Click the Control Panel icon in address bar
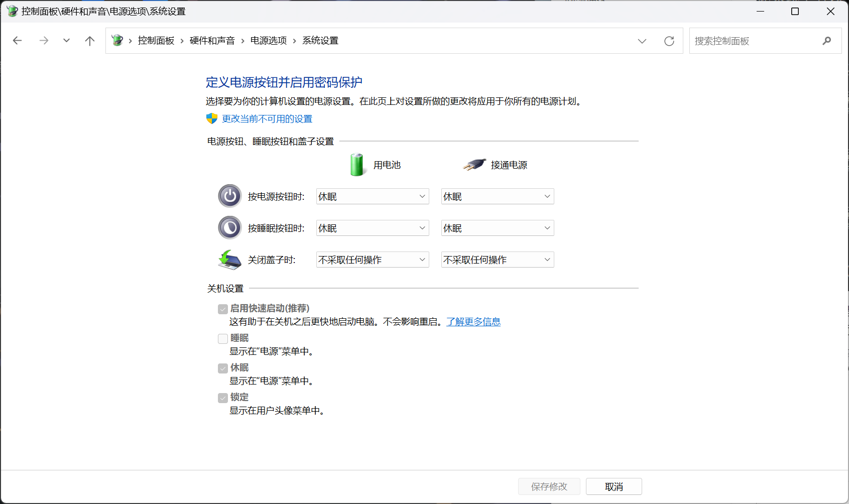This screenshot has height=504, width=849. pos(117,40)
